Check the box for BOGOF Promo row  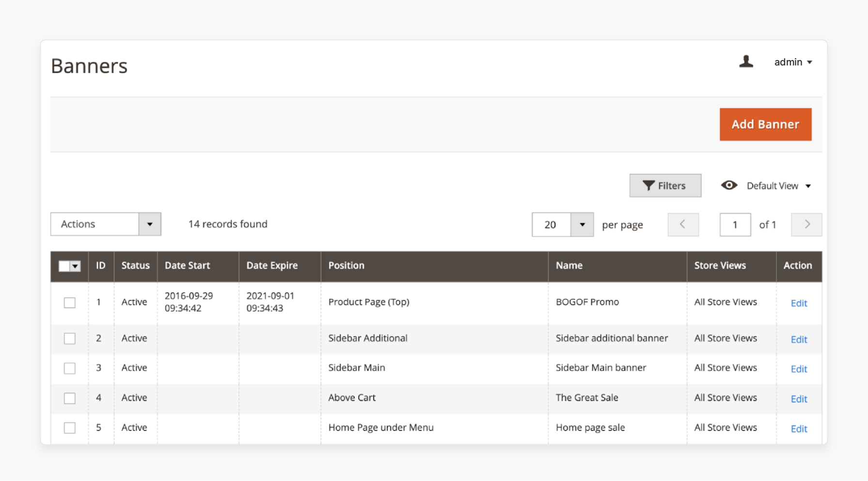tap(70, 303)
